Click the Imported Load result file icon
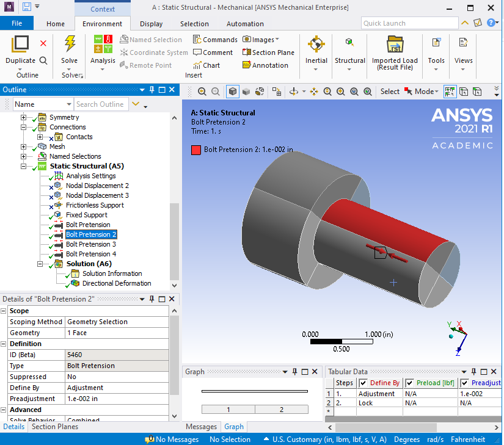Viewport: 504px width, 445px height. (x=395, y=45)
